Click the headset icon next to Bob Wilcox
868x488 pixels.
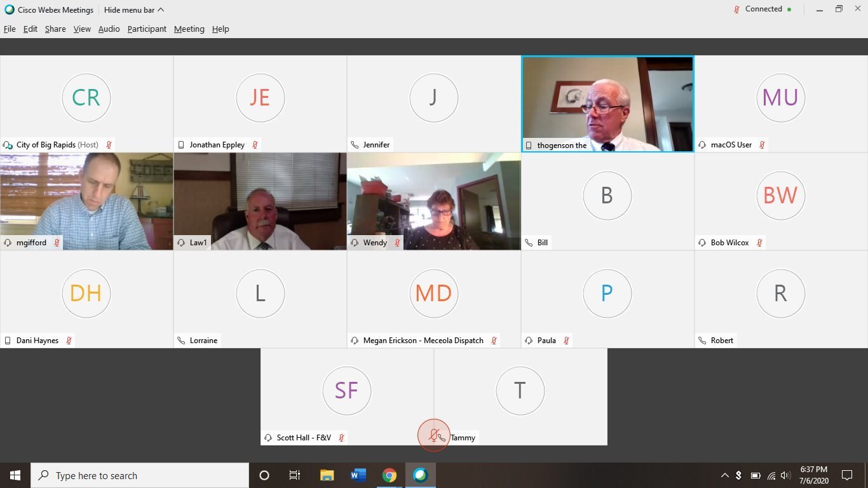coord(702,243)
